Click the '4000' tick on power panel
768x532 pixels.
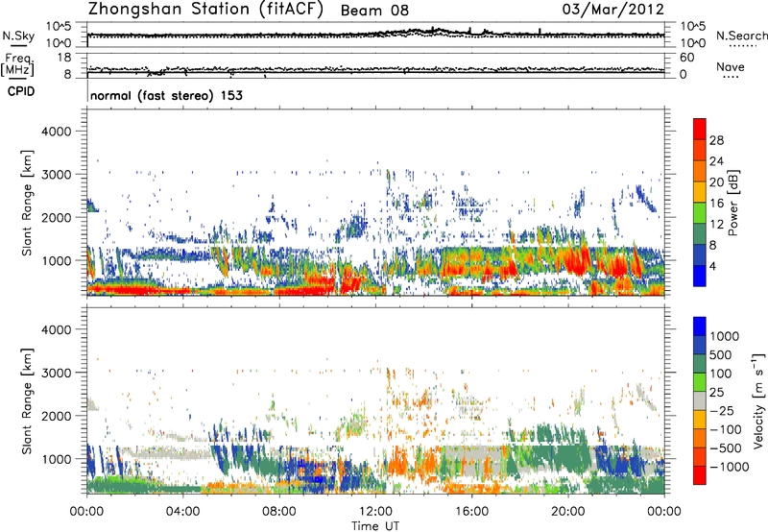[x=56, y=132]
